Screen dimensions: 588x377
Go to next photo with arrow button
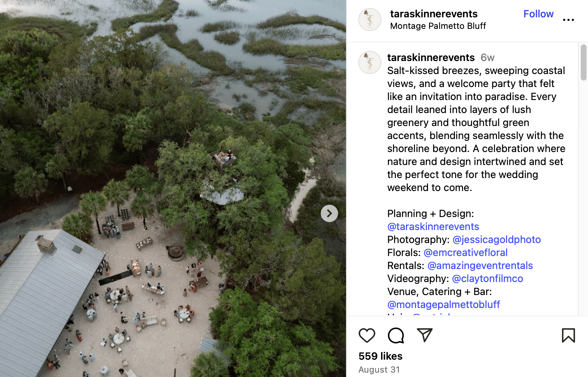pos(329,213)
